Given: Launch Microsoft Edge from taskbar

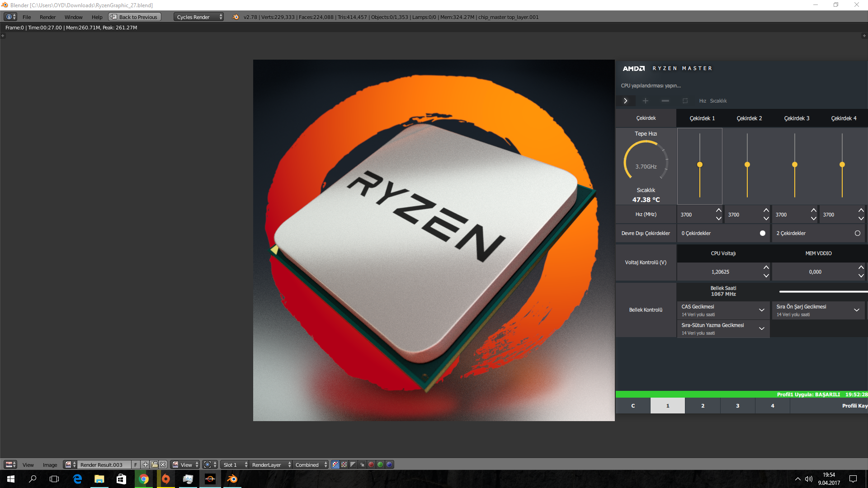Looking at the screenshot, I should [x=77, y=479].
